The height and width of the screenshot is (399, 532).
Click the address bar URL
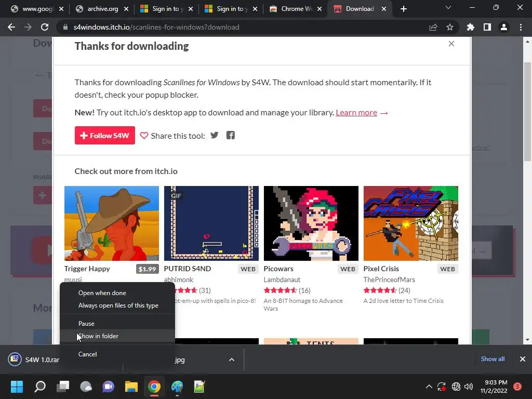156,27
